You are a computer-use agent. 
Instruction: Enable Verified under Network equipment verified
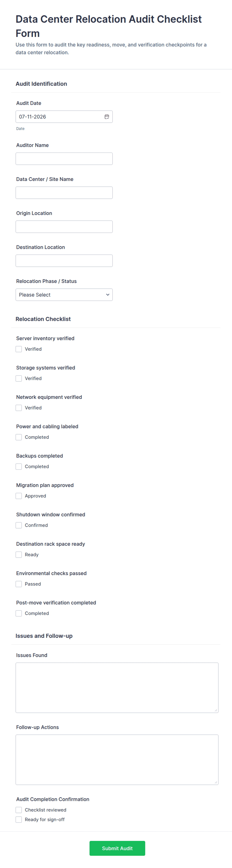19,408
